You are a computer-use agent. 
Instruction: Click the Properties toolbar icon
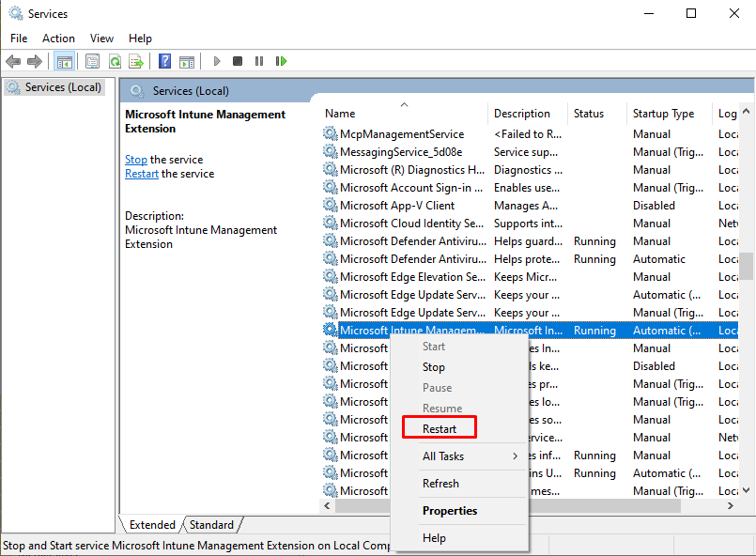click(92, 61)
